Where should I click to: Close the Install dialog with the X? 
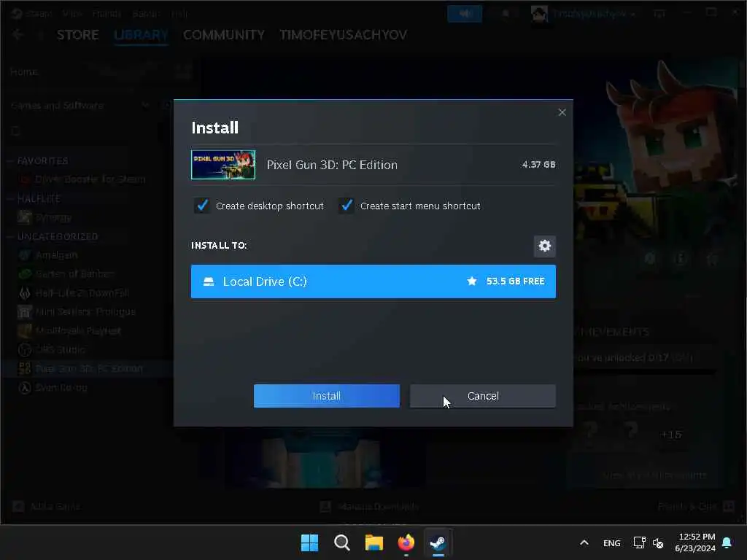(x=562, y=112)
